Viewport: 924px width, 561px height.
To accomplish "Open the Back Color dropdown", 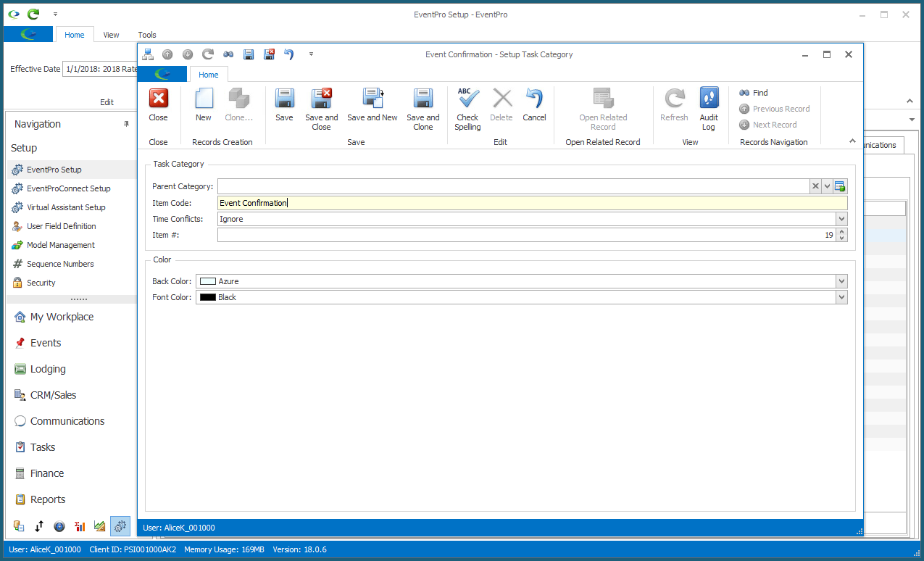I will click(841, 281).
